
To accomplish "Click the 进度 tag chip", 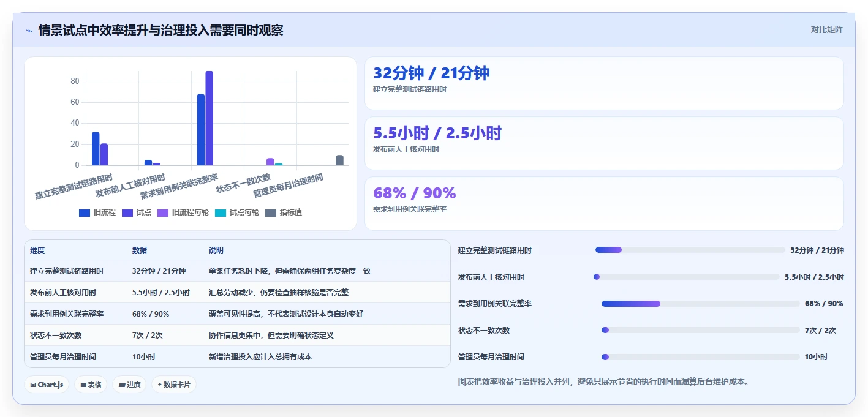I will 129,385.
